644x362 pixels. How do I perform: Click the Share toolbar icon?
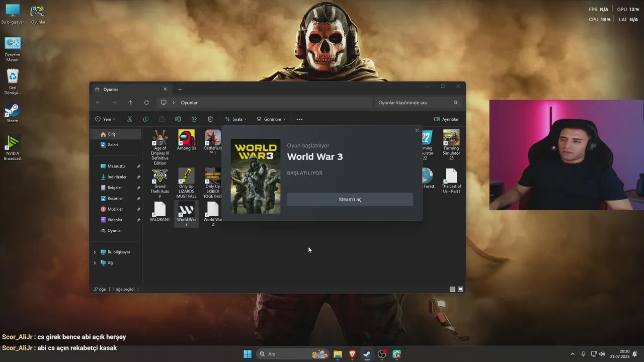(194, 119)
